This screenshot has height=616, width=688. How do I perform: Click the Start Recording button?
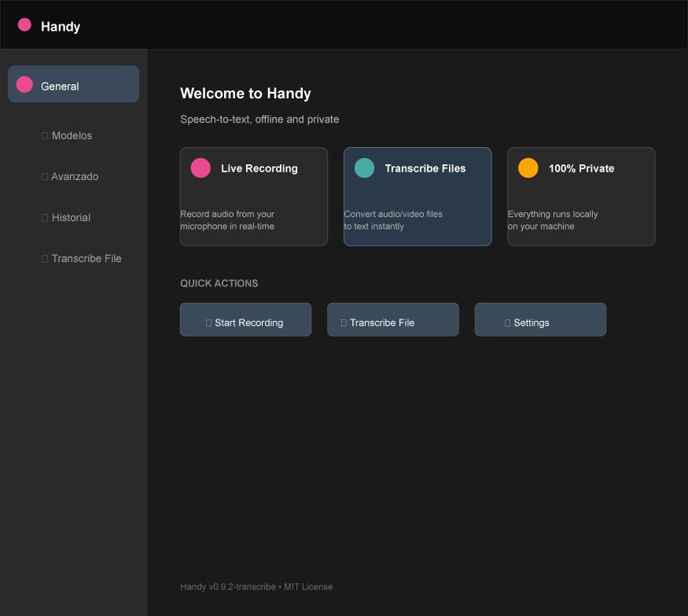click(x=245, y=319)
